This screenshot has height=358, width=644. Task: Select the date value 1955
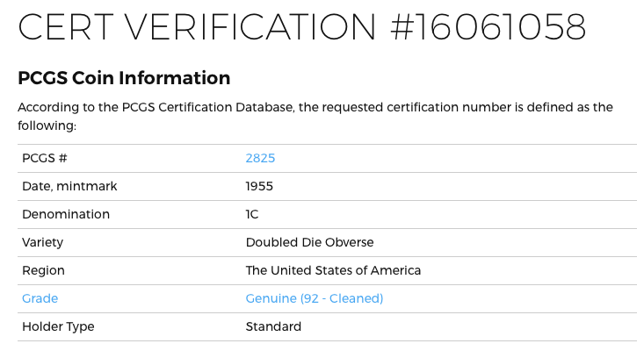[x=259, y=186]
